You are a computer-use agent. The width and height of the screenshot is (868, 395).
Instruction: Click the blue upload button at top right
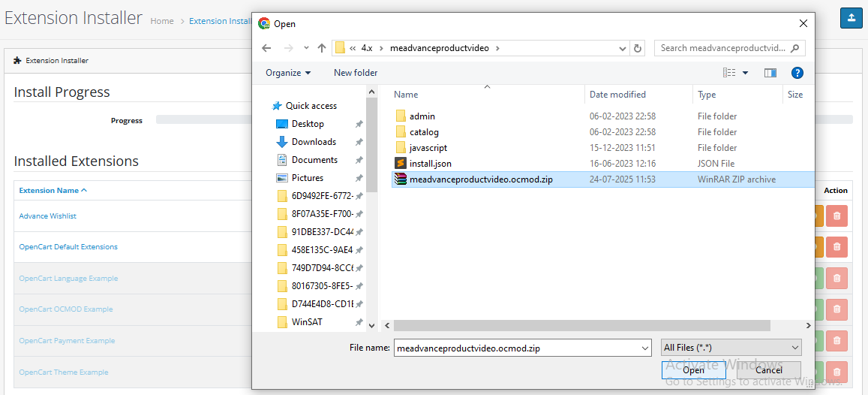pos(851,18)
